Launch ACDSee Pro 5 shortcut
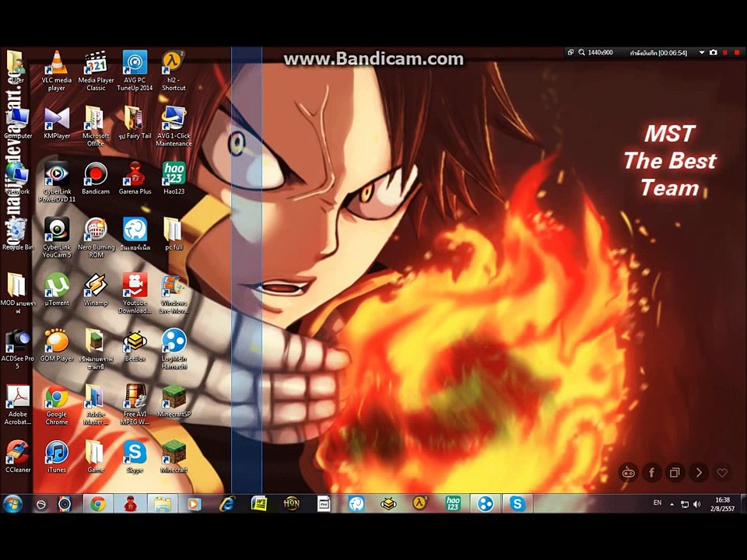Image resolution: width=747 pixels, height=560 pixels. click(18, 348)
